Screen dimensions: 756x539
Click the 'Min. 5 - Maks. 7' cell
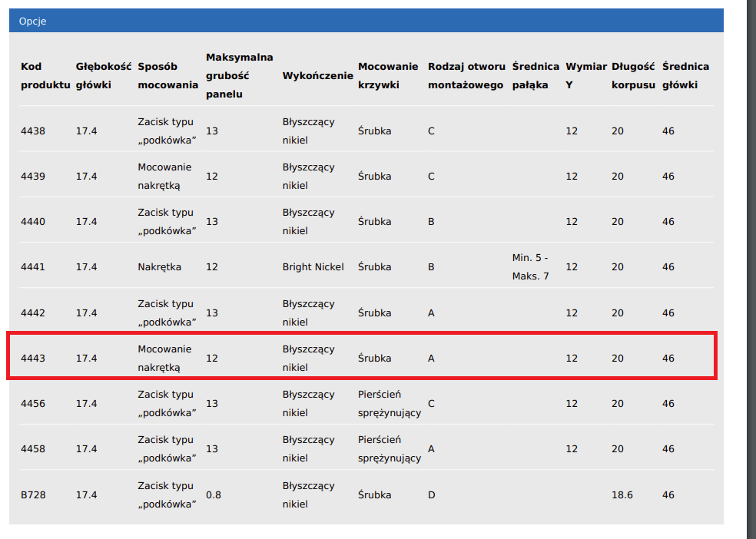tap(531, 266)
